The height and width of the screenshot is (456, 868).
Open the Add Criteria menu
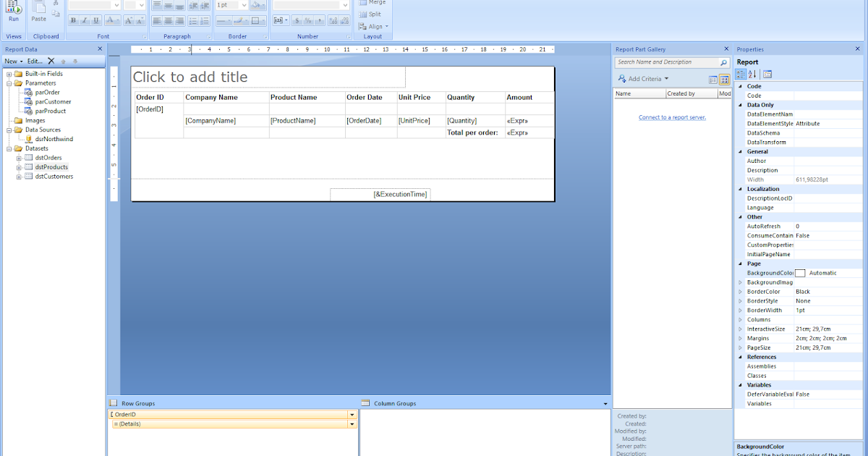click(x=642, y=78)
